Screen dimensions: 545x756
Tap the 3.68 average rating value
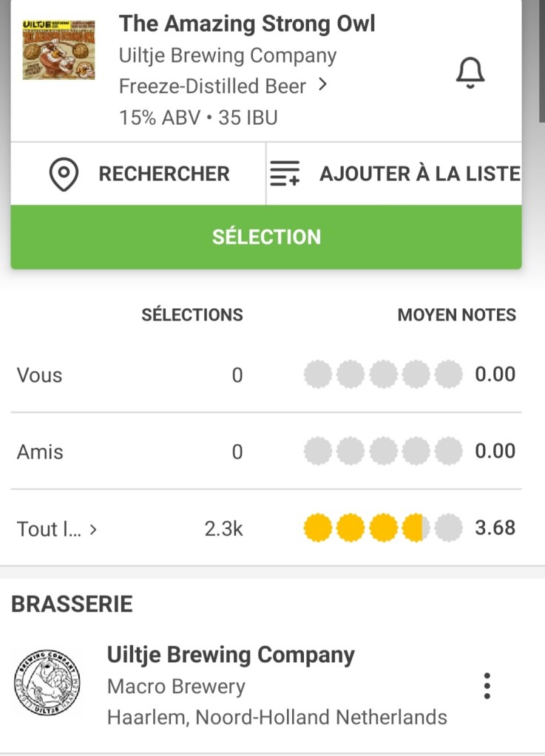pyautogui.click(x=495, y=528)
